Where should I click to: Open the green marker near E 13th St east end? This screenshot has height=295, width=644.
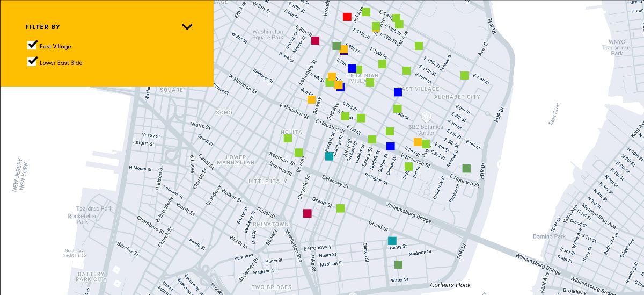464,76
